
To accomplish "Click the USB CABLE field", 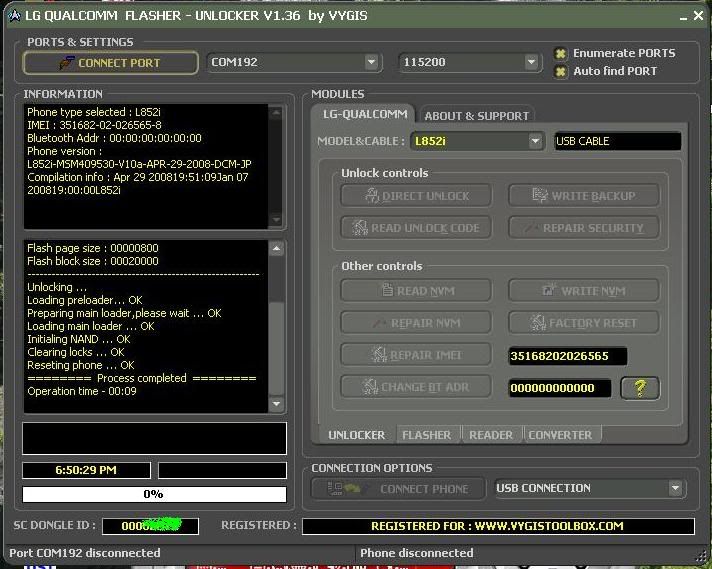I will tap(617, 141).
